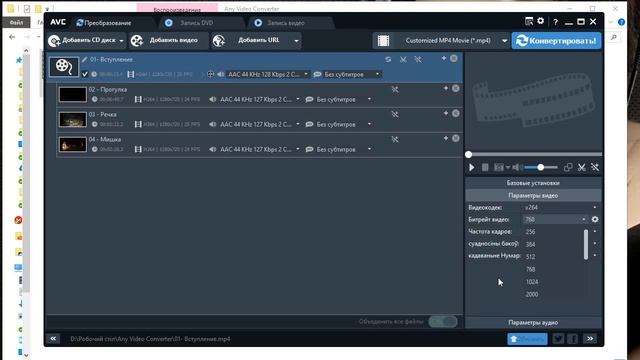Choose 2000 in the bitrate list
Viewport: 640px width, 360px height.
pyautogui.click(x=532, y=294)
